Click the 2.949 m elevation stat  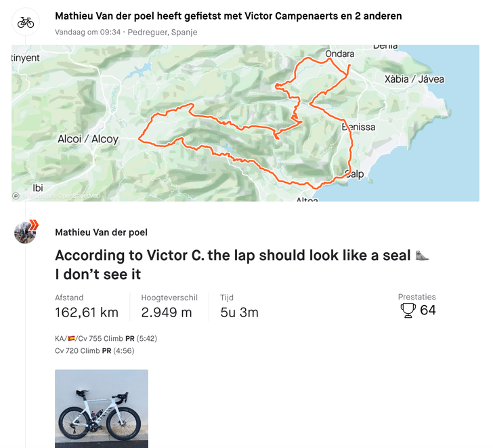click(x=166, y=312)
